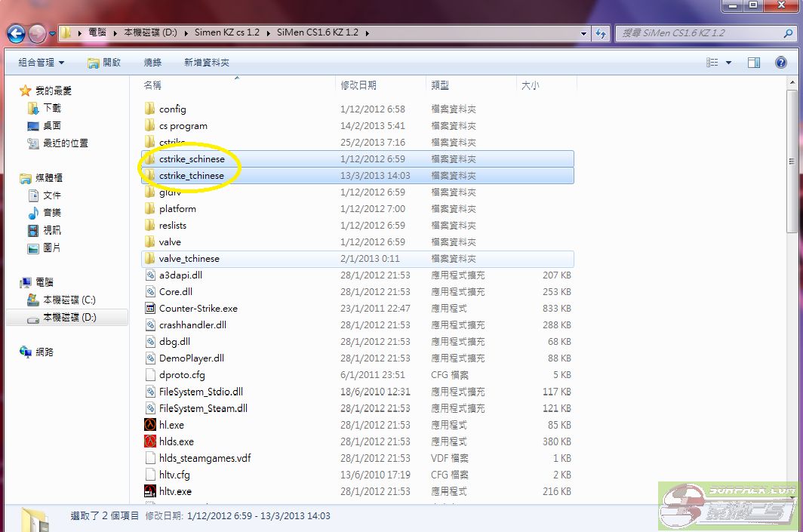This screenshot has width=803, height=532.
Task: Open recent locations dropdown beside Forward arrow
Action: [x=52, y=34]
